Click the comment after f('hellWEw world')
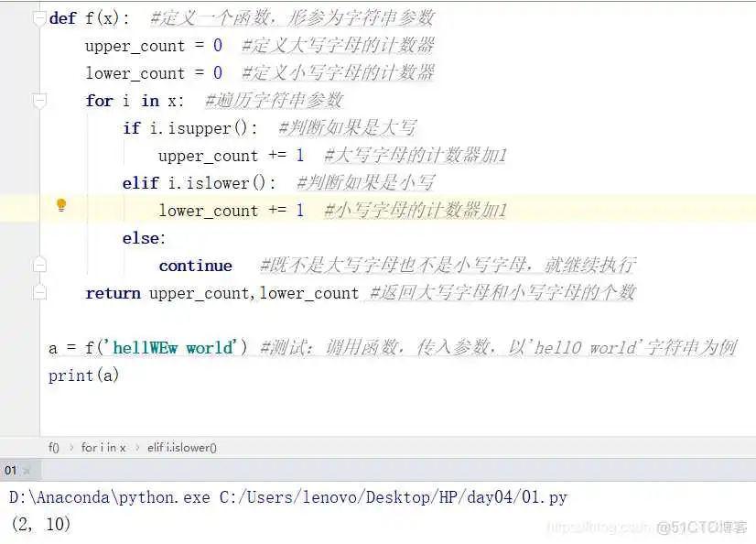The image size is (756, 544). pyautogui.click(x=498, y=347)
